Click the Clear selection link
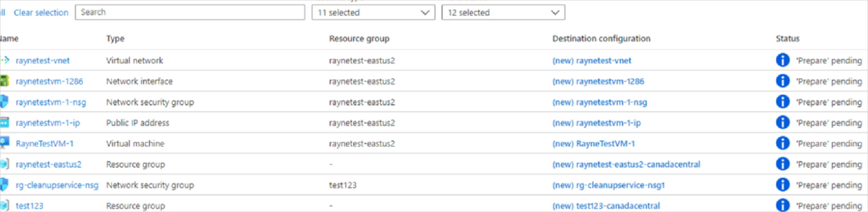868x212 pixels. (41, 12)
